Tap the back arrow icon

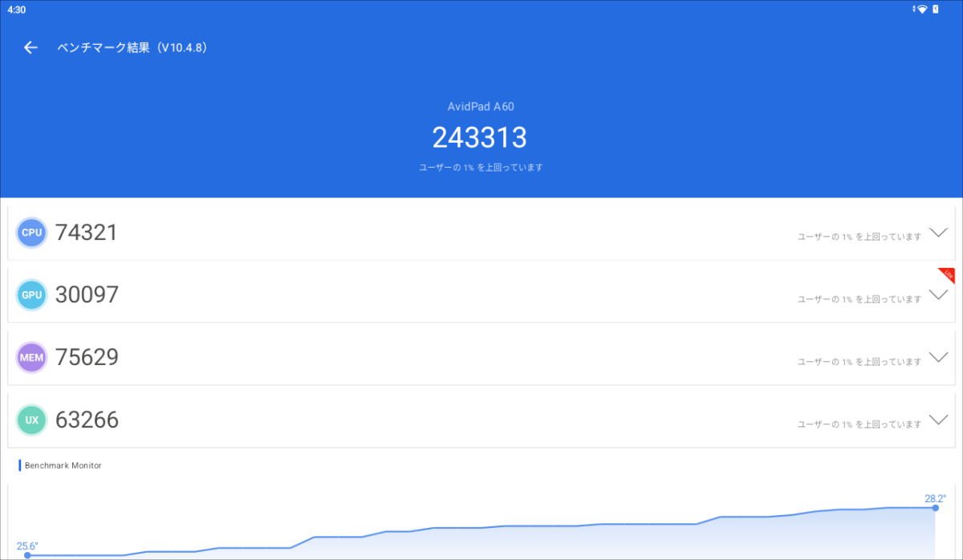click(30, 47)
